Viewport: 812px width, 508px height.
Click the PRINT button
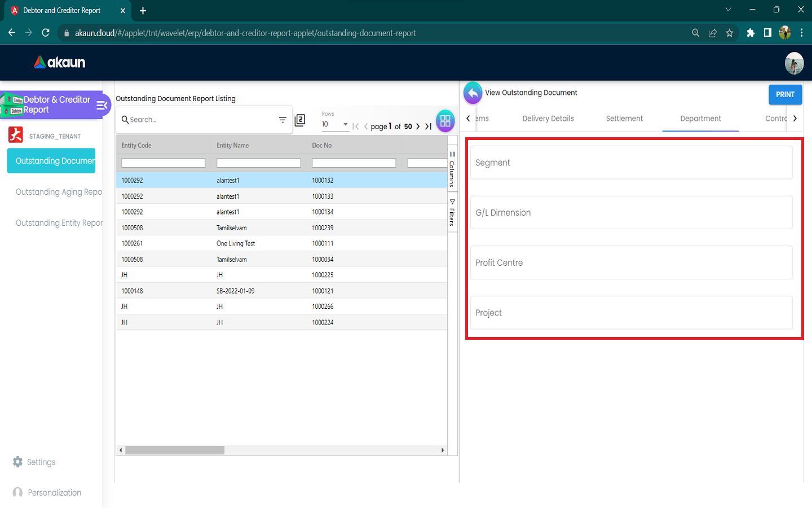[784, 94]
